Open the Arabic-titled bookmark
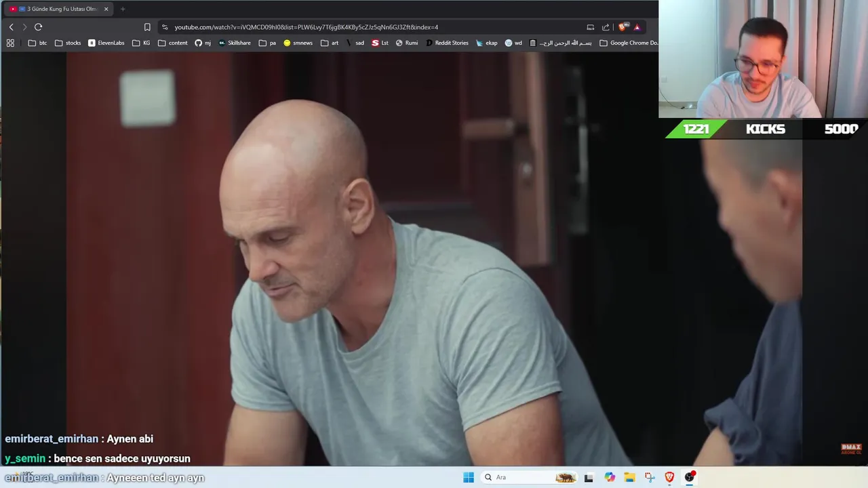 [x=561, y=43]
